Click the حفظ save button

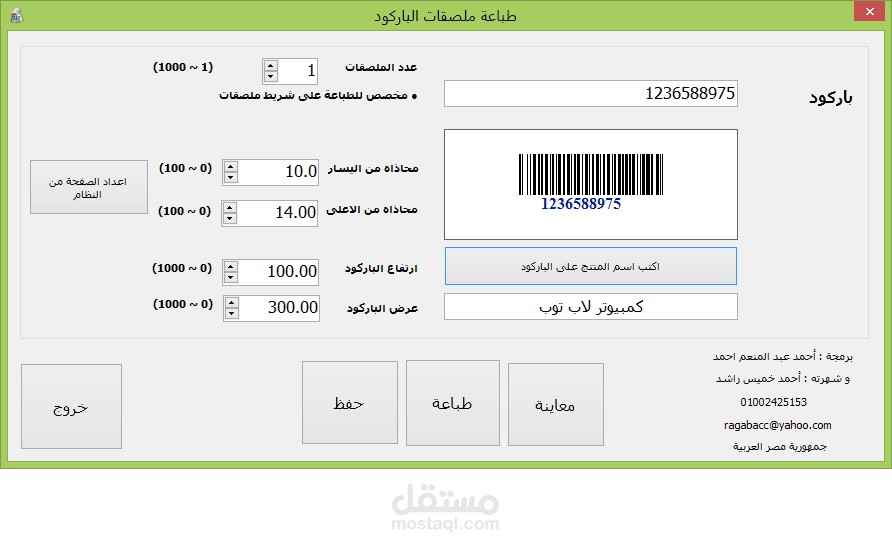[349, 403]
